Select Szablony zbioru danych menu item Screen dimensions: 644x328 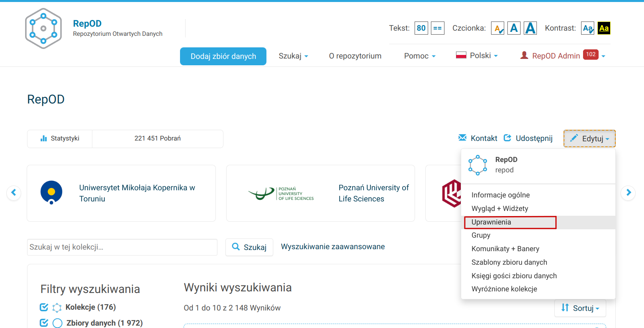click(x=538, y=262)
